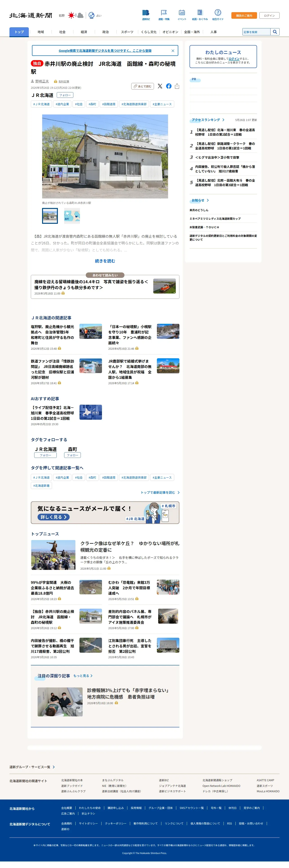Click the #北海道鉄道倶楽部 tag under headline
The image size is (289, 868).
pos(134,104)
